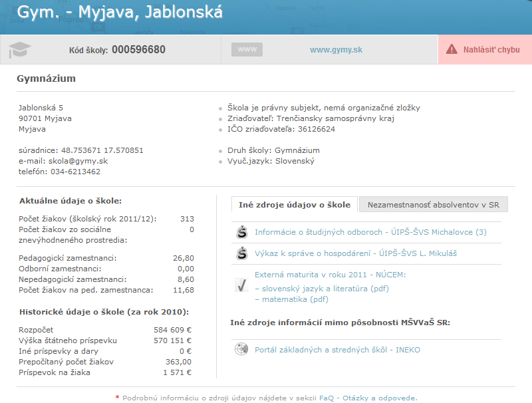This screenshot has height=403, width=532.
Task: Click the Príspevok na žiaka value 1 571 €
Action: (x=178, y=372)
